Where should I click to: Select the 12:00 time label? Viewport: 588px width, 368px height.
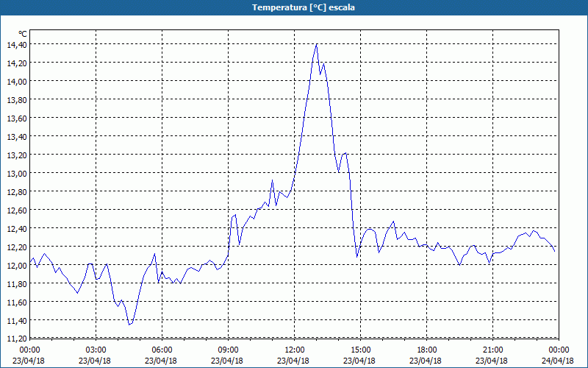click(294, 350)
